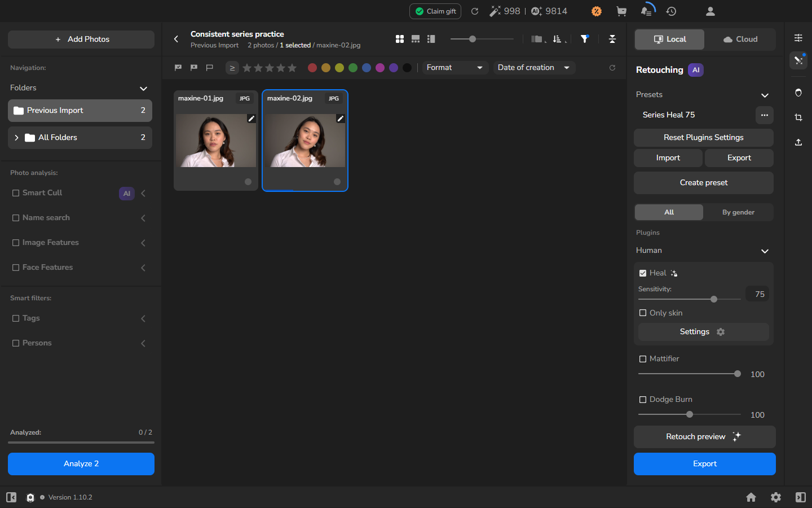Image resolution: width=812 pixels, height=508 pixels.
Task: Check the Only skin option
Action: [x=643, y=313]
